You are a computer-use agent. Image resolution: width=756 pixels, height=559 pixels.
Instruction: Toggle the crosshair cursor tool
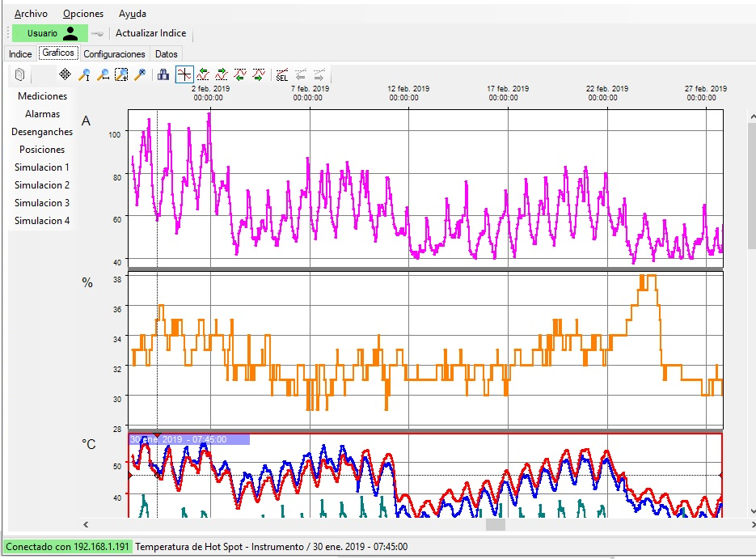[184, 74]
